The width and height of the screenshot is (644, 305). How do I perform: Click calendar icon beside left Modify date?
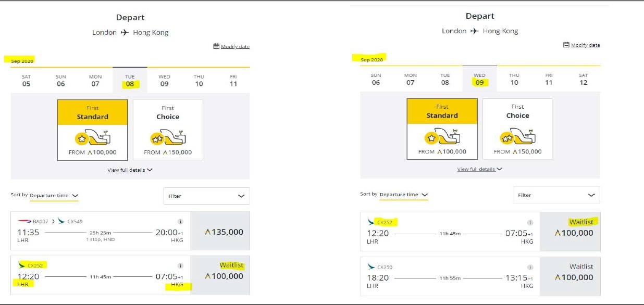point(216,46)
